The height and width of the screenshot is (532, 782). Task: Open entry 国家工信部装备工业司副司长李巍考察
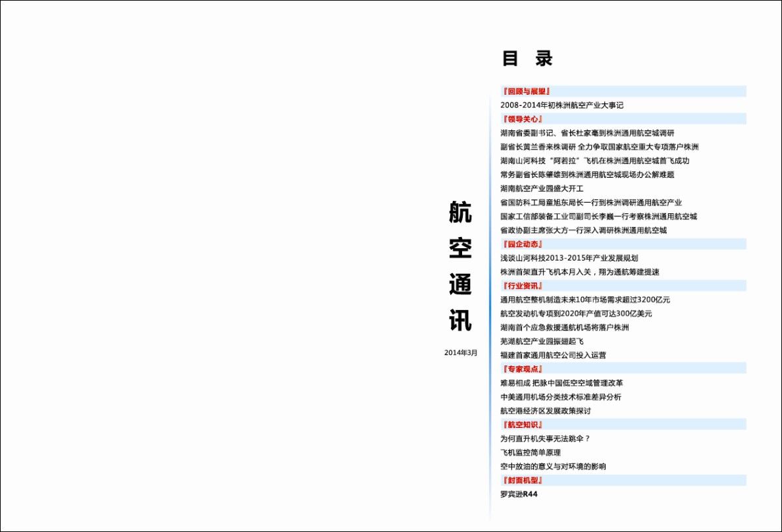598,217
